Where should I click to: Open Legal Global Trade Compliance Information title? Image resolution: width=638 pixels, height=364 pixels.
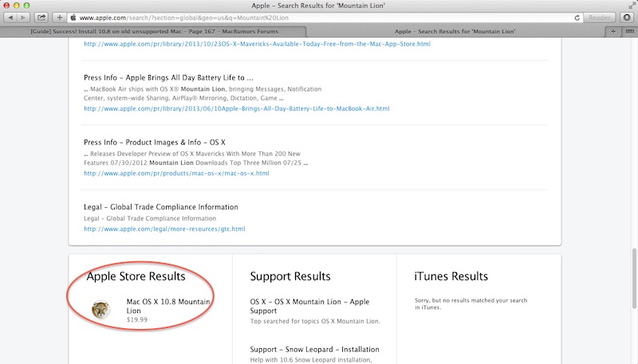(161, 207)
